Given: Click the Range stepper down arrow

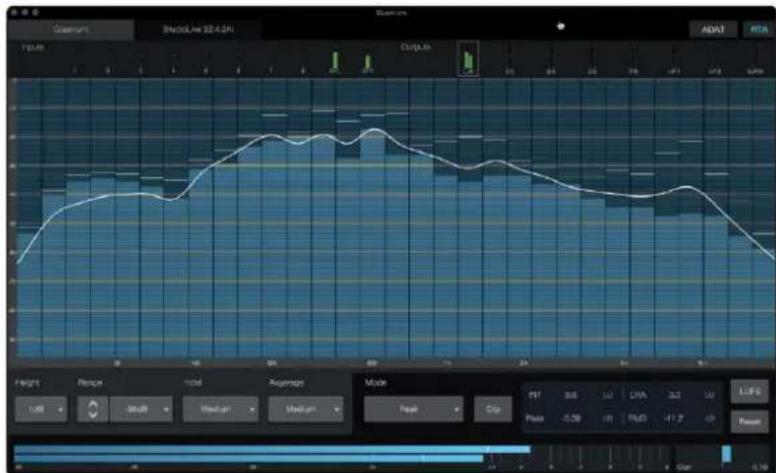Looking at the screenshot, I should (x=93, y=415).
